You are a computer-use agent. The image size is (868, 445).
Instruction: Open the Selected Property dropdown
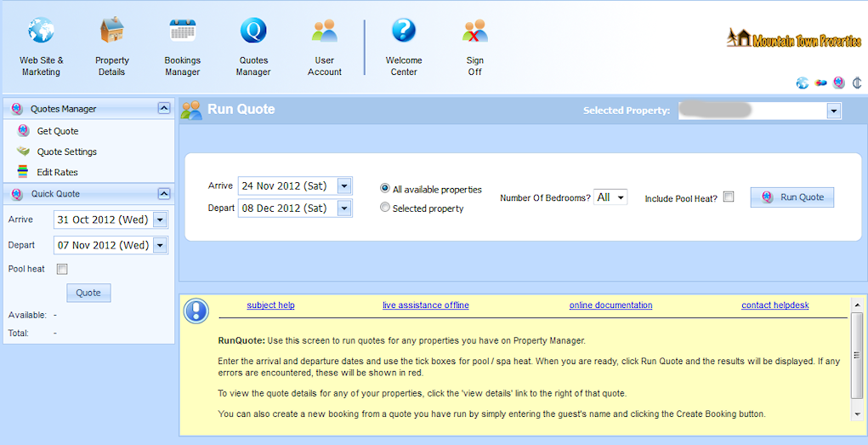coord(834,111)
